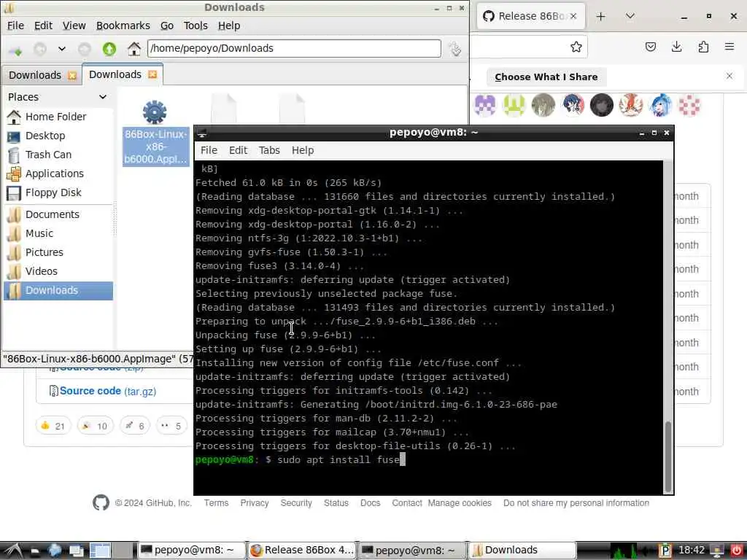This screenshot has height=560, width=747.
Task: Open terminal Help menu
Action: pos(303,150)
